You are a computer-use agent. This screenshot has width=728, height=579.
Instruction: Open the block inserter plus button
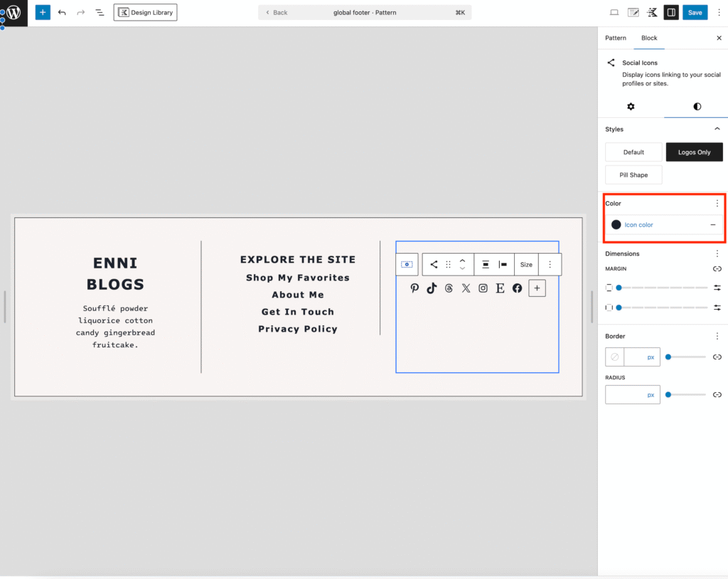coord(43,13)
